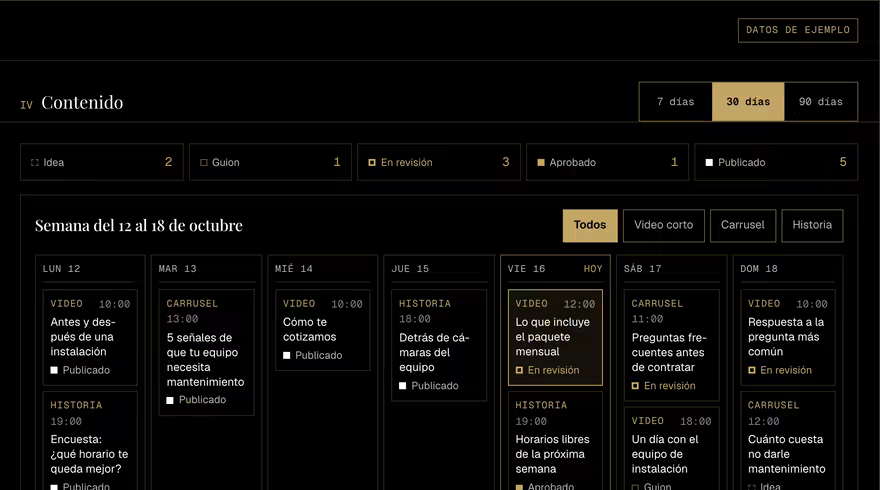Filter content by Todos
This screenshot has height=490, width=880.
(590, 226)
